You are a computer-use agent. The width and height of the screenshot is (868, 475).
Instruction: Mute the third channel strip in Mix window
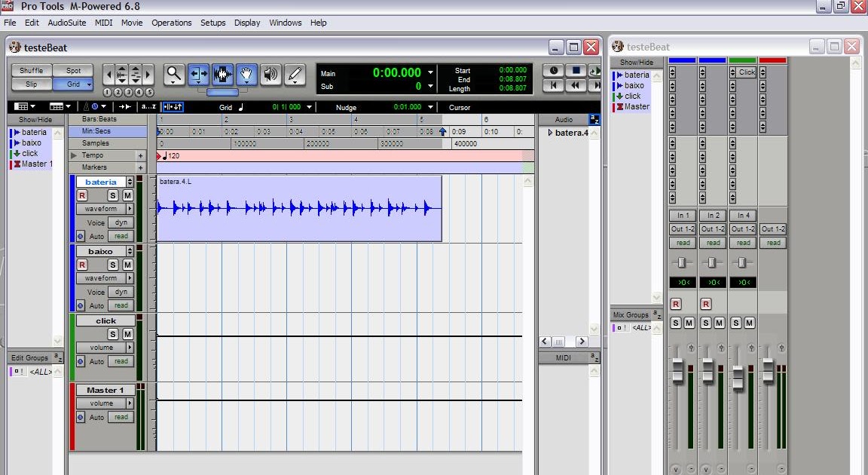click(x=749, y=323)
